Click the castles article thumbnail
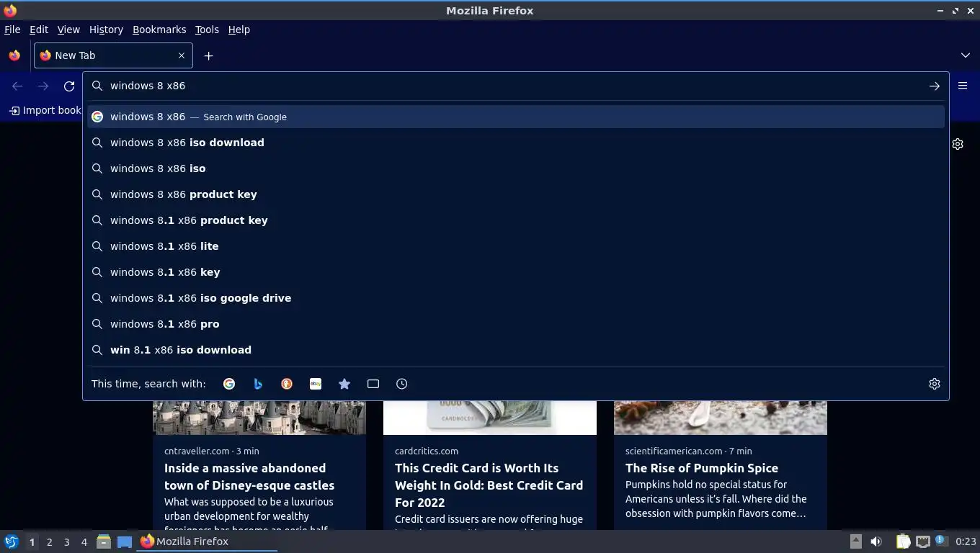Viewport: 980px width, 553px height. tap(259, 418)
